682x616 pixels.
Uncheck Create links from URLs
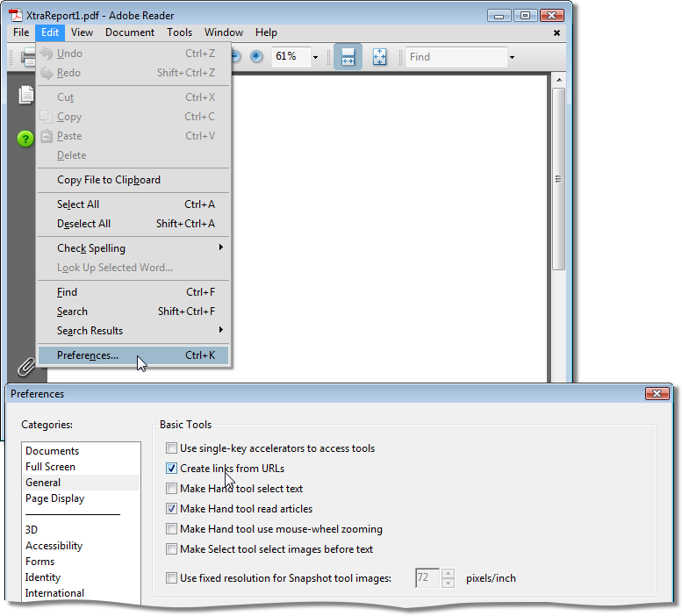tap(171, 469)
